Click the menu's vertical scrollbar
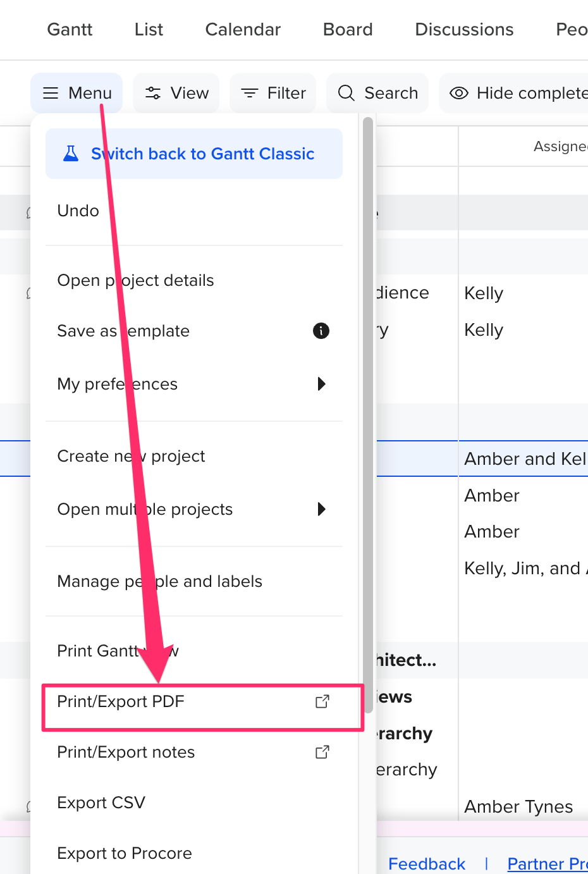This screenshot has width=588, height=874. click(x=368, y=411)
